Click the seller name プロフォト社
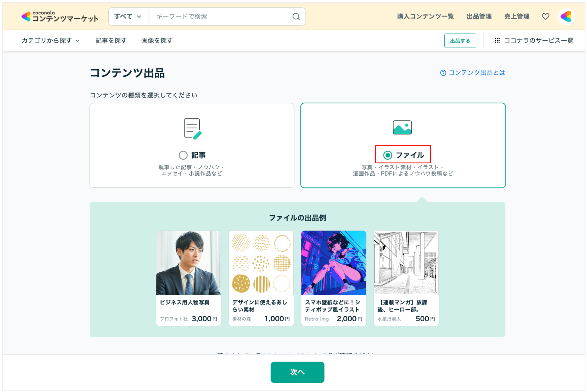This screenshot has height=392, width=587. 174,319
